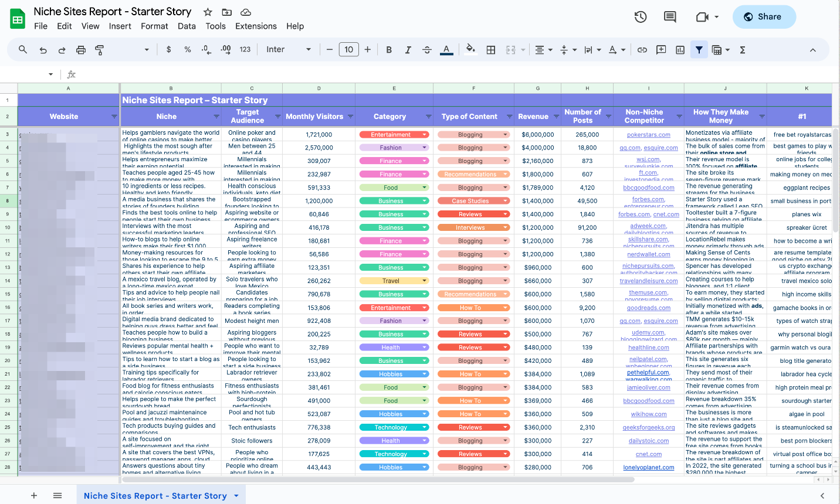Format as currency with dollar icon
This screenshot has width=840, height=504.
[169, 50]
